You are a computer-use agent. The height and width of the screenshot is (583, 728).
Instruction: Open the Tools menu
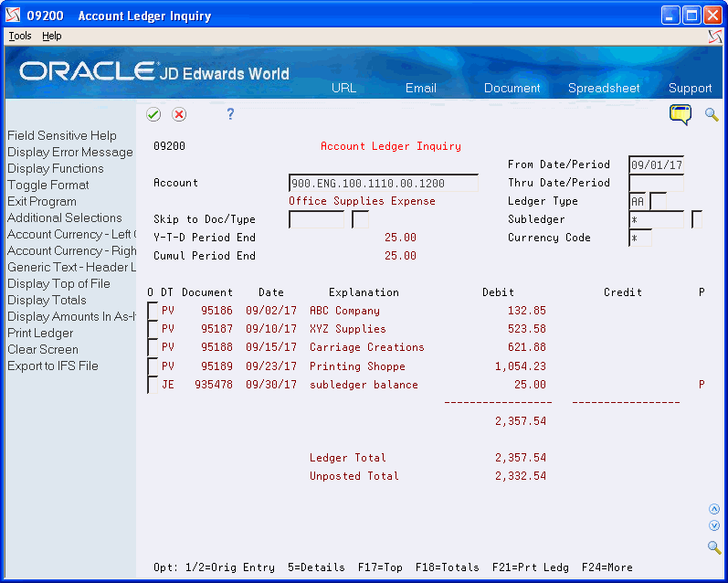[20, 36]
